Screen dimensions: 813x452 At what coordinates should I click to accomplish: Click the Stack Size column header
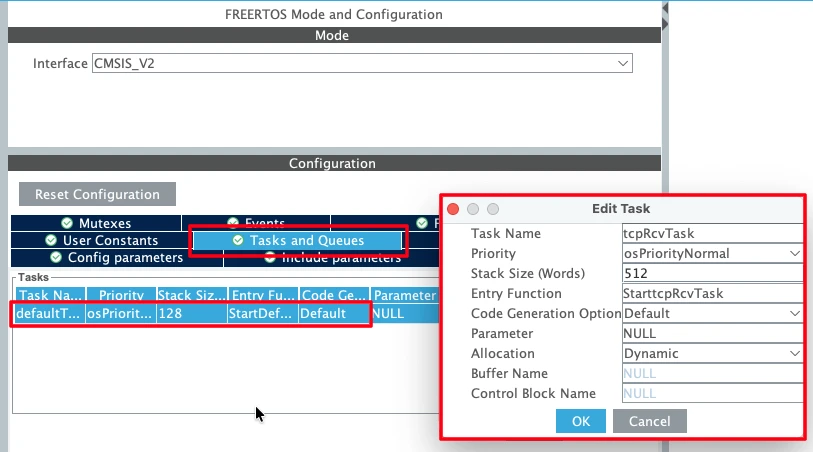pos(192,295)
